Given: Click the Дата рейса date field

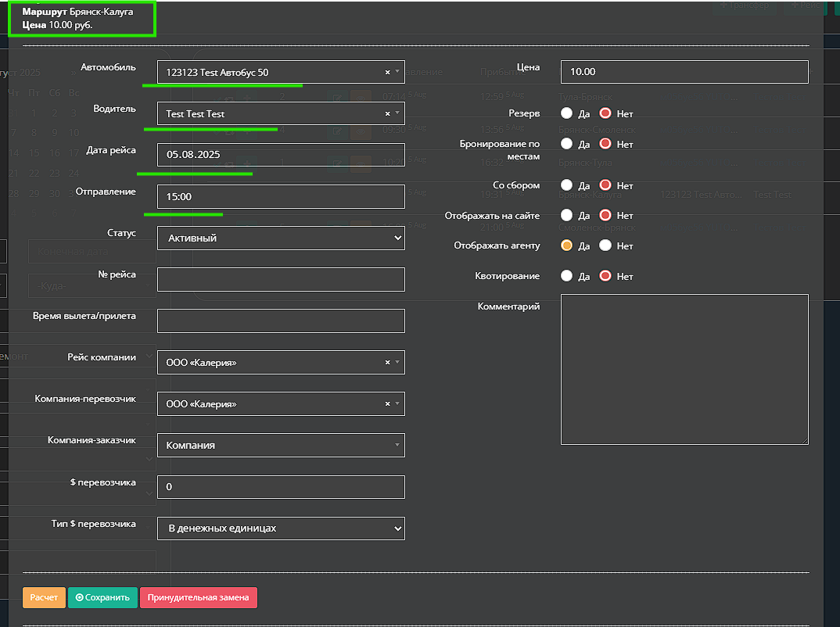Looking at the screenshot, I should (281, 155).
